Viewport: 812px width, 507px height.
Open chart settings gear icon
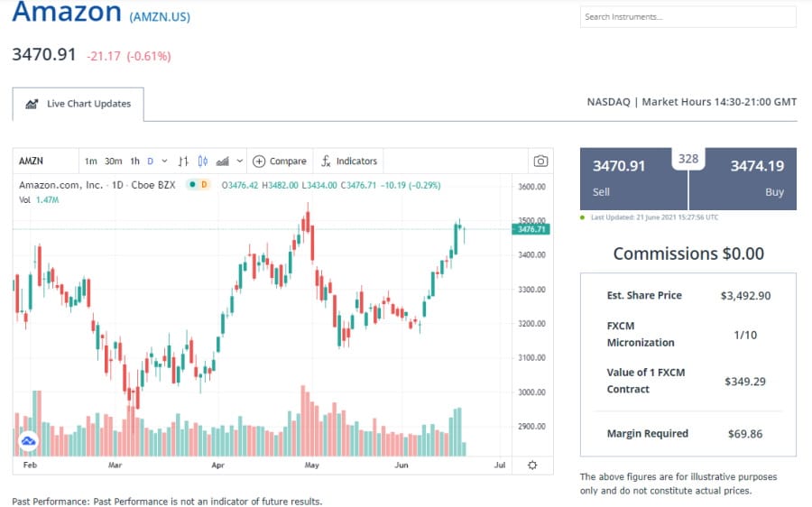(532, 466)
